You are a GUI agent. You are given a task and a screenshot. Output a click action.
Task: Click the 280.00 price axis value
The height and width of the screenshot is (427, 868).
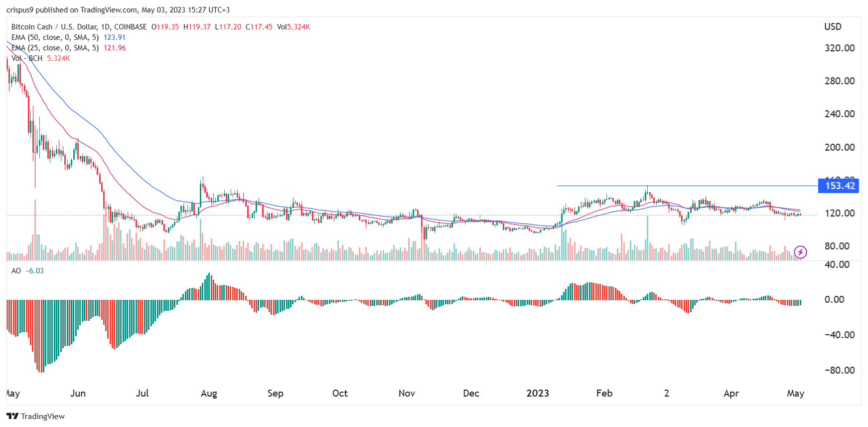(840, 81)
